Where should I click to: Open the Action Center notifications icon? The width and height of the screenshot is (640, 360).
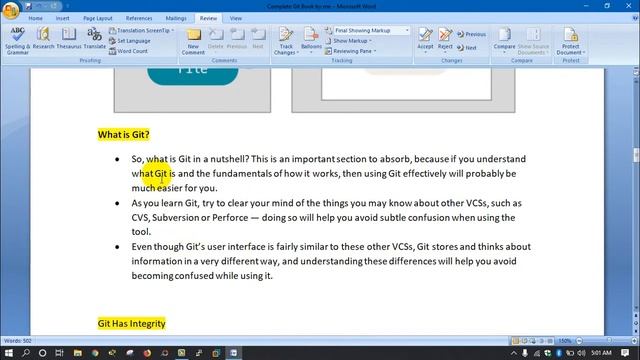(625, 353)
